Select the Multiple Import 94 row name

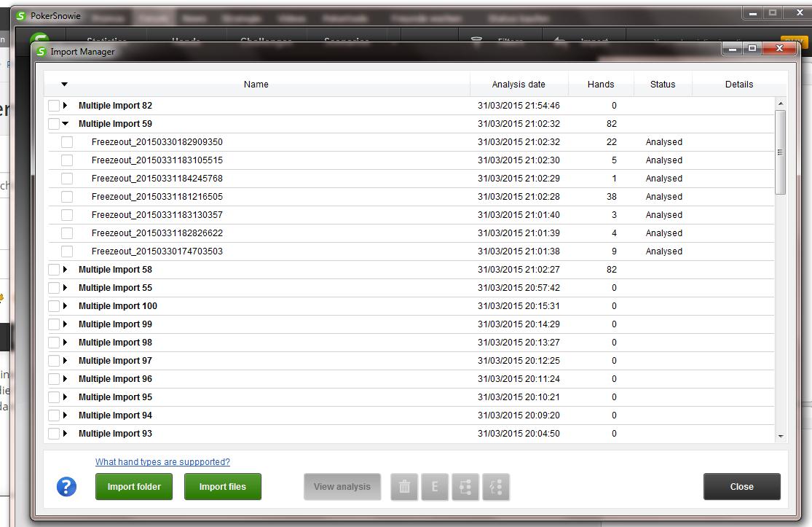click(x=116, y=415)
